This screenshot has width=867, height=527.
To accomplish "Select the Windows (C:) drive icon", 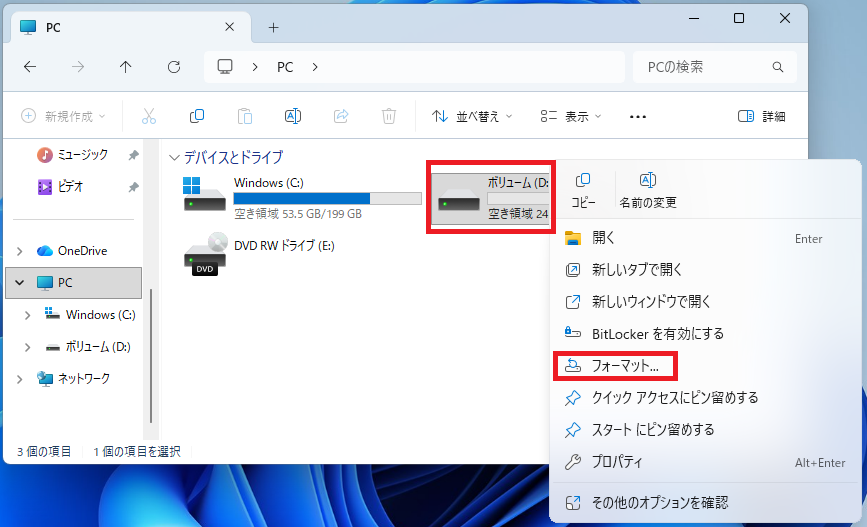I will (204, 195).
